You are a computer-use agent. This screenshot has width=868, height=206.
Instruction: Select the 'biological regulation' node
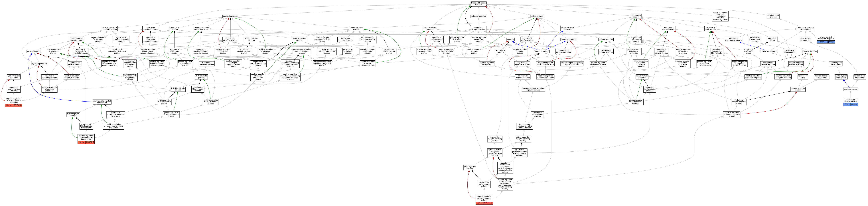point(478,16)
